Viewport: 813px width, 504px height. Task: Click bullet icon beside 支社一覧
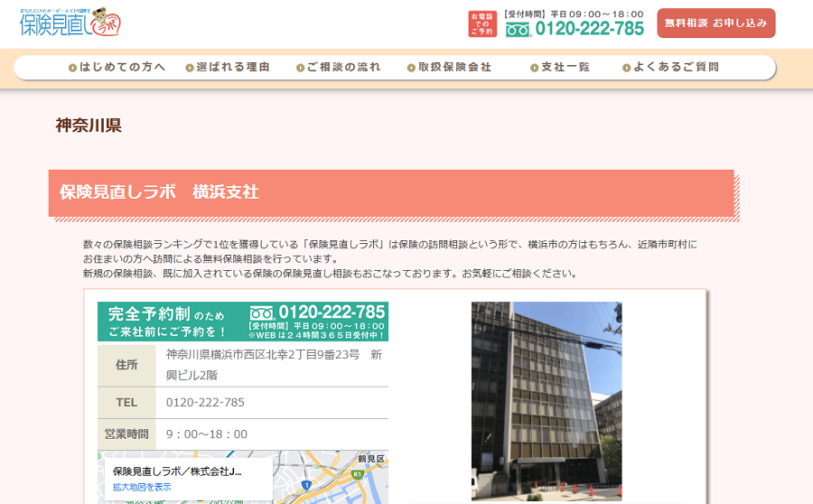(534, 68)
